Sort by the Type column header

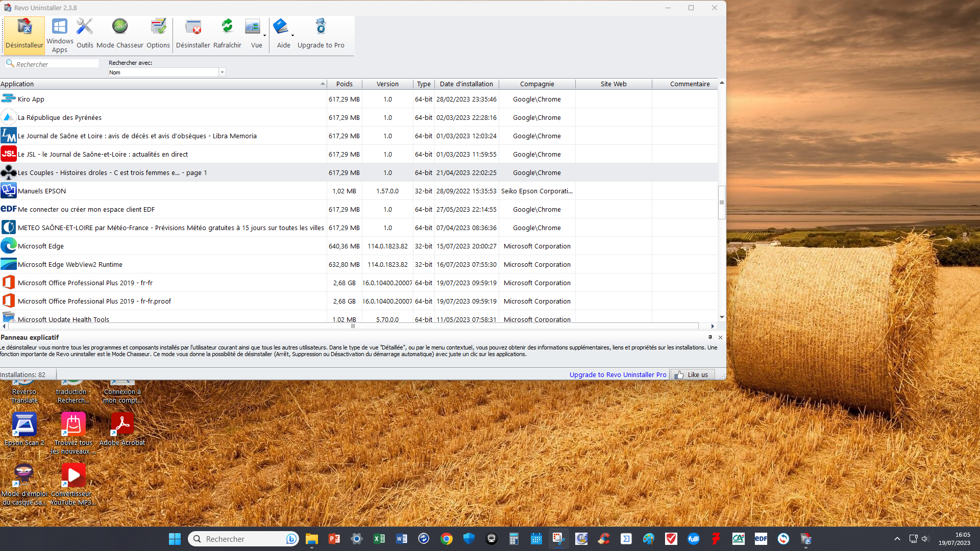(424, 84)
